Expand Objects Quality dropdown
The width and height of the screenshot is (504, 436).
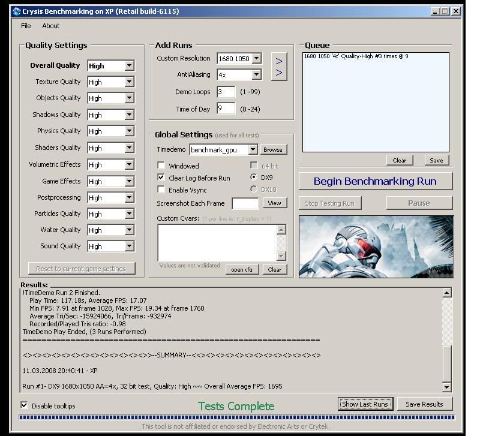[x=129, y=98]
